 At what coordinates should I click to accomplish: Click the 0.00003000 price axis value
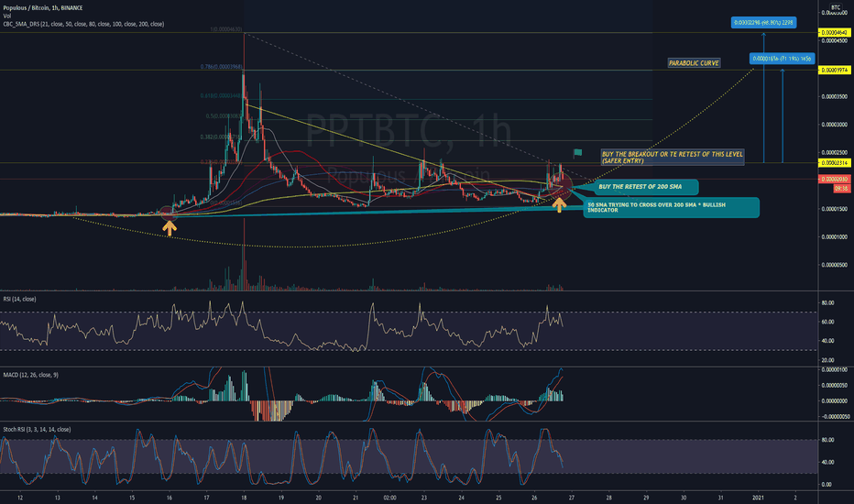tap(835, 125)
